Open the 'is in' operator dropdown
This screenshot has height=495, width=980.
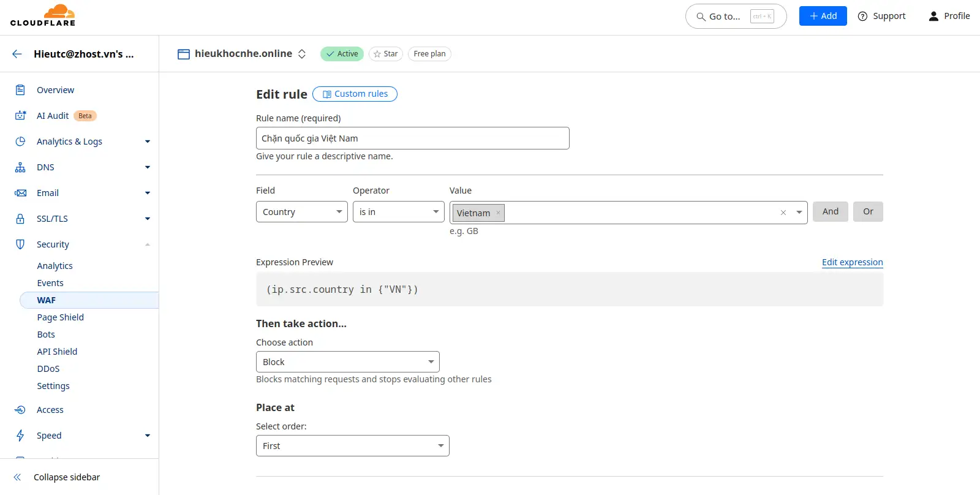pos(398,212)
